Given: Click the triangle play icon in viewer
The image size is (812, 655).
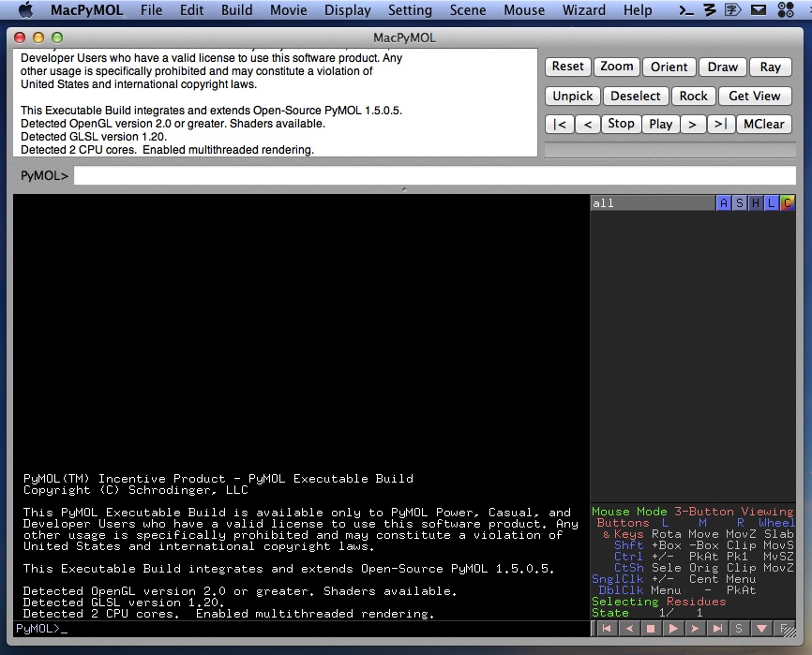Looking at the screenshot, I should tap(673, 629).
